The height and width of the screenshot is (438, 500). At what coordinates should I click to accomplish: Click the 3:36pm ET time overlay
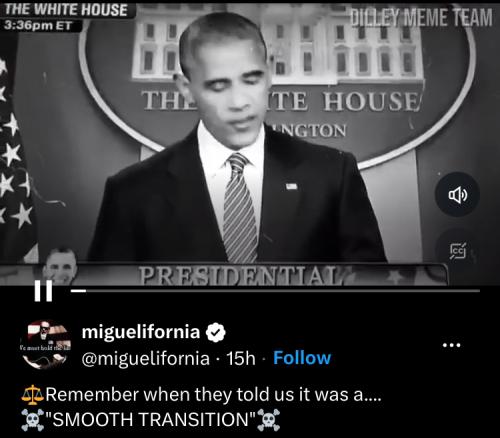(x=38, y=25)
